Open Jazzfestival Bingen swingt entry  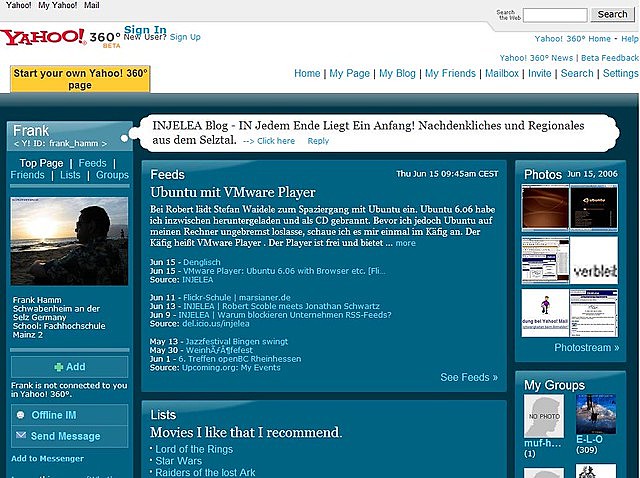[x=237, y=341]
